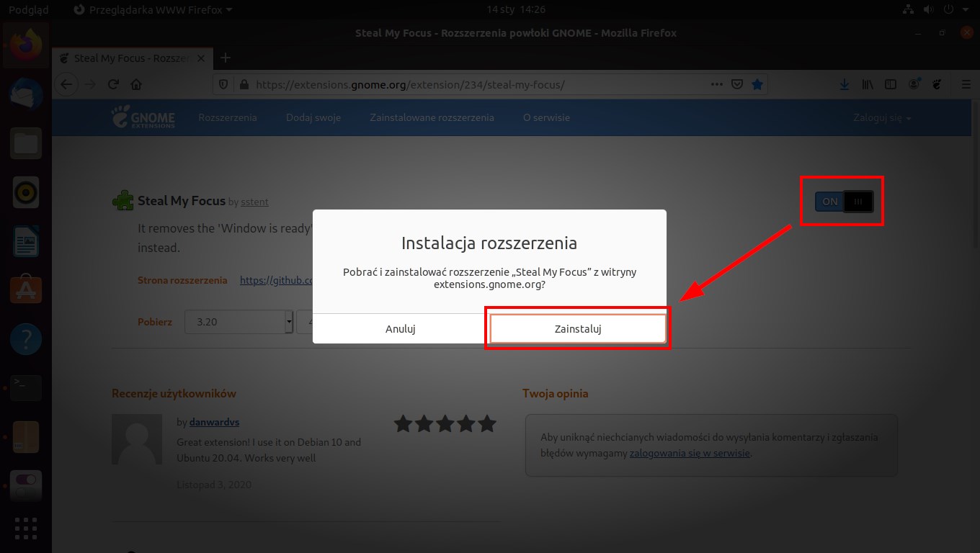Reload the current page
This screenshot has height=553, width=980.
tap(113, 84)
